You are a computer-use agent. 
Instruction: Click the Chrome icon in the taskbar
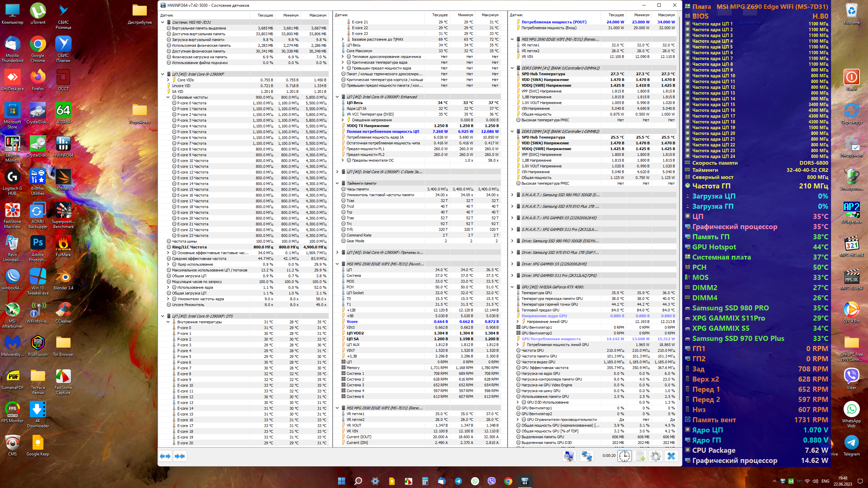508,481
